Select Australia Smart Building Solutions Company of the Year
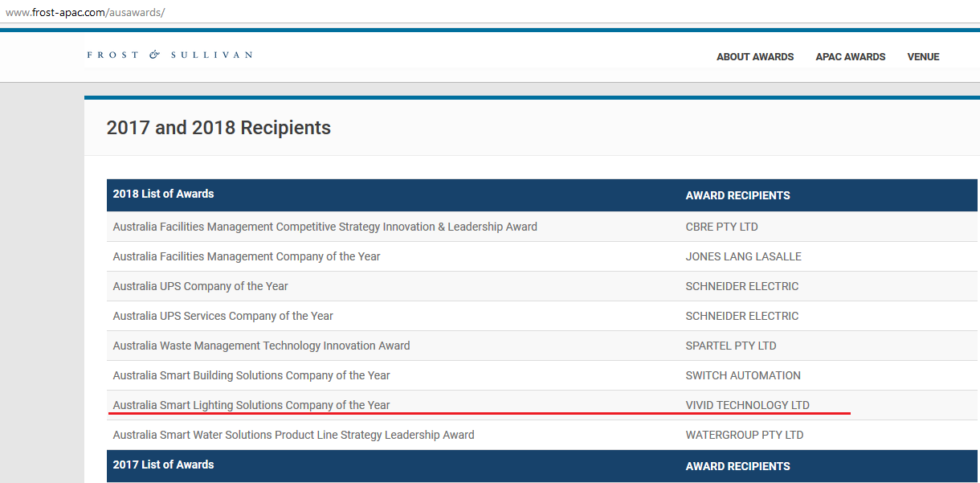The height and width of the screenshot is (483, 980). (251, 375)
